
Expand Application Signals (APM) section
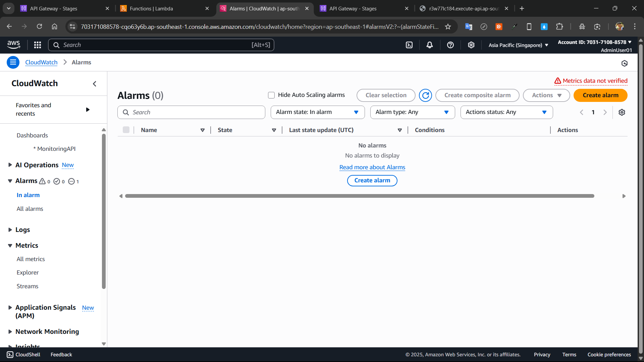pos(10,307)
